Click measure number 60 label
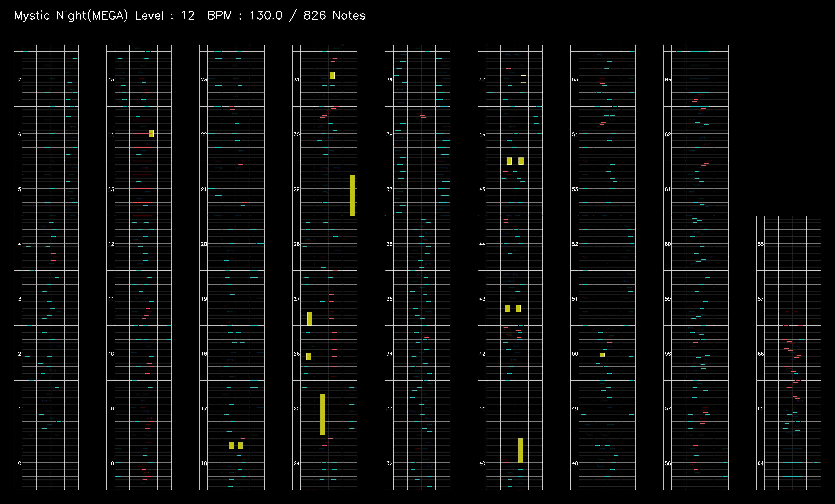Image resolution: width=835 pixels, height=504 pixels. tap(668, 244)
